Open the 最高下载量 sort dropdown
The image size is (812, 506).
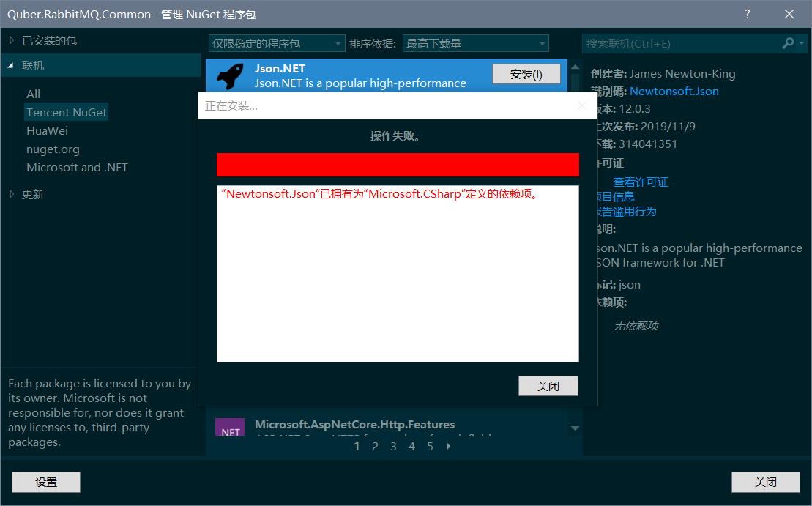pyautogui.click(x=475, y=43)
